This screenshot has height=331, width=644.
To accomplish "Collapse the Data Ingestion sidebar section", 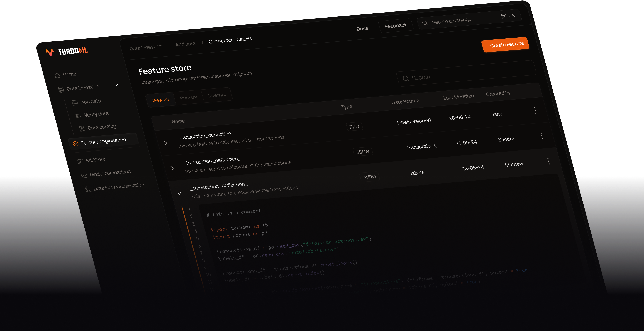I will coord(118,85).
